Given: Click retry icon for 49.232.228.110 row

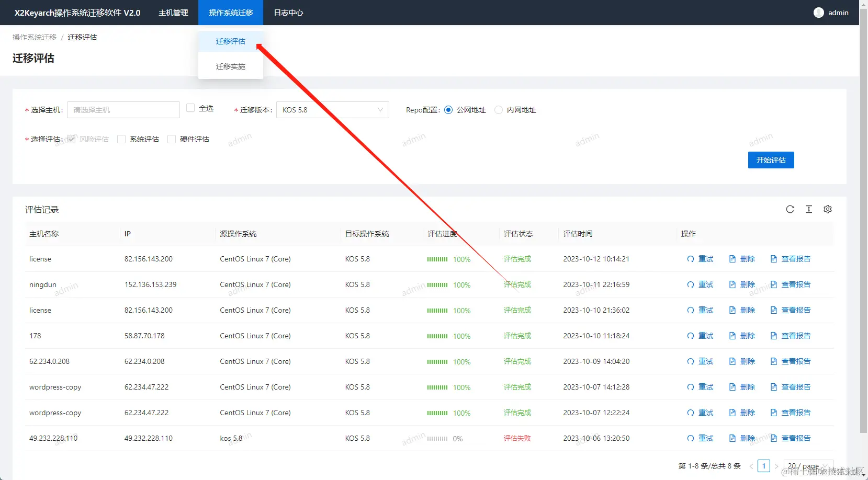Looking at the screenshot, I should pyautogui.click(x=691, y=438).
